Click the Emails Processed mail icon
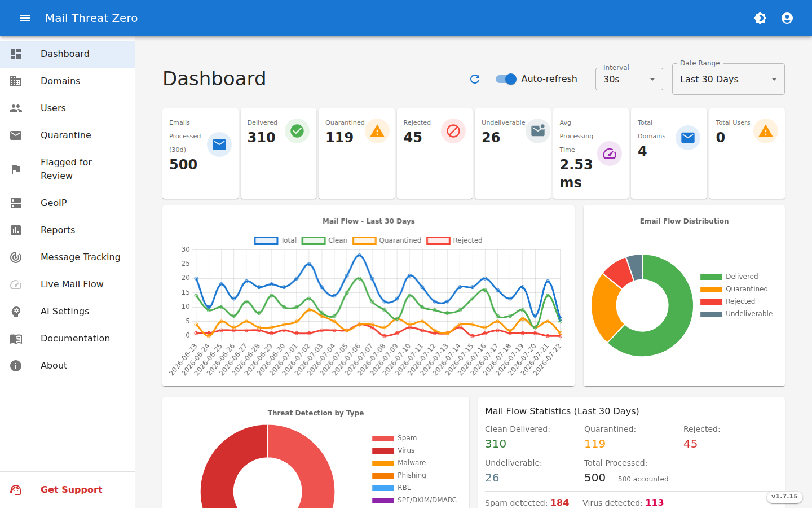The image size is (812, 508). (219, 144)
